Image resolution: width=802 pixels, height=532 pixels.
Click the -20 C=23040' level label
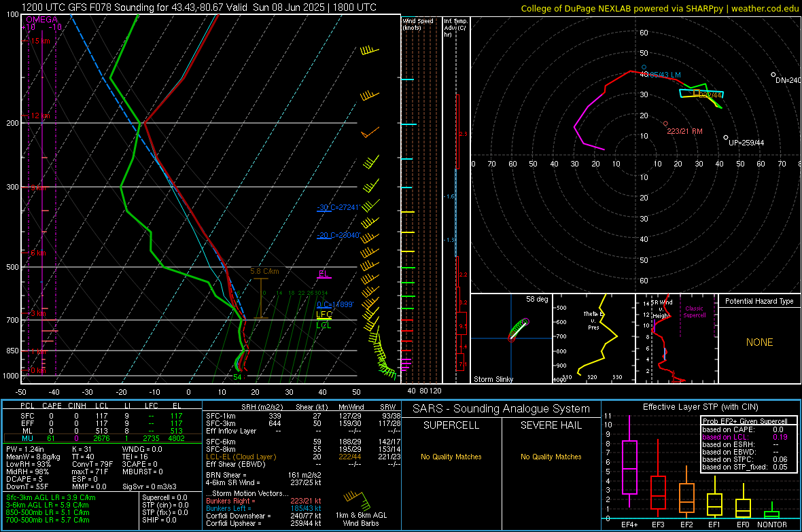[338, 235]
